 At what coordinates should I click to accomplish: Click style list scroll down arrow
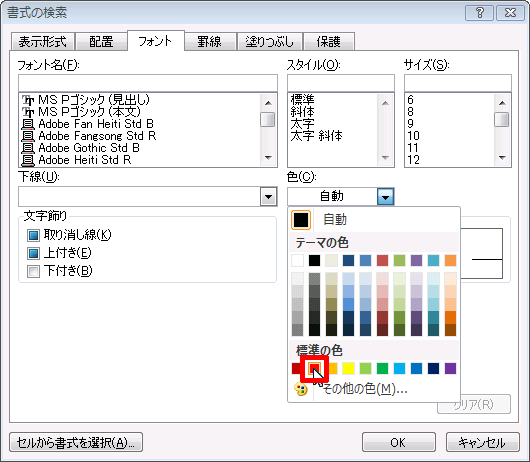pos(385,157)
